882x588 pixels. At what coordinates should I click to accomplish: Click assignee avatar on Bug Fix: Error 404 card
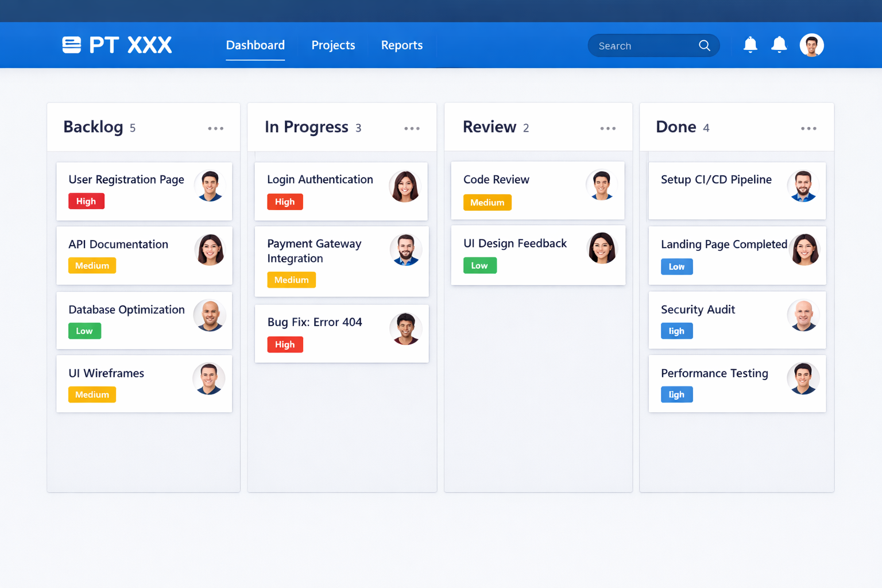click(x=405, y=328)
